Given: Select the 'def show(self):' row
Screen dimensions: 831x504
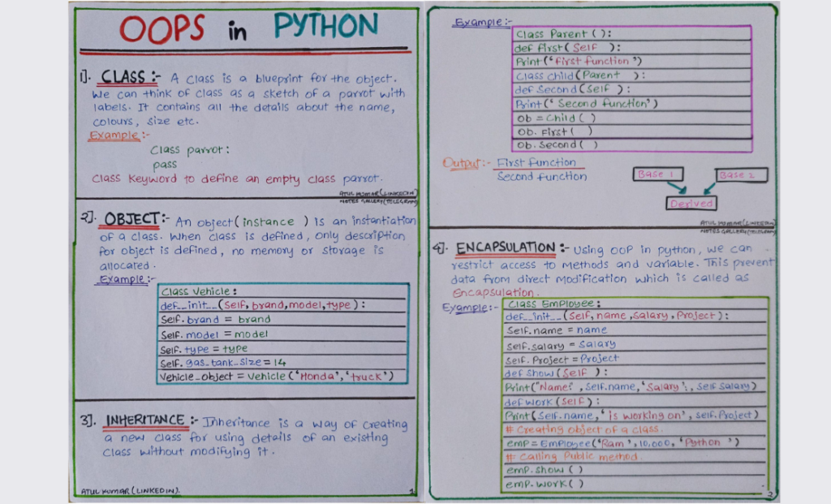Looking at the screenshot, I should [x=635, y=373].
